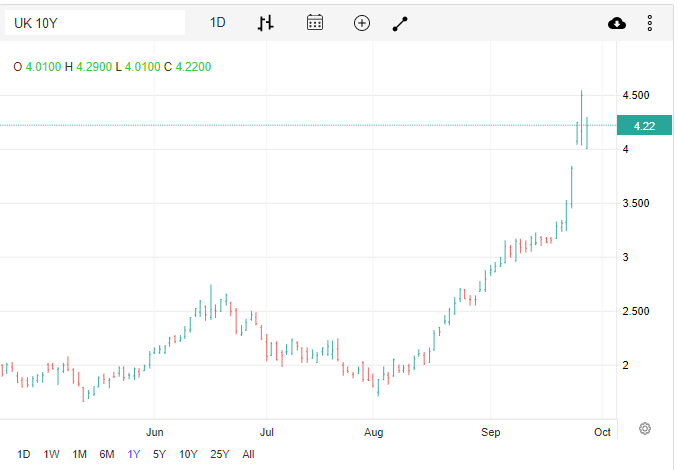Download chart data with the cloud icon
The height and width of the screenshot is (470, 678).
click(617, 23)
